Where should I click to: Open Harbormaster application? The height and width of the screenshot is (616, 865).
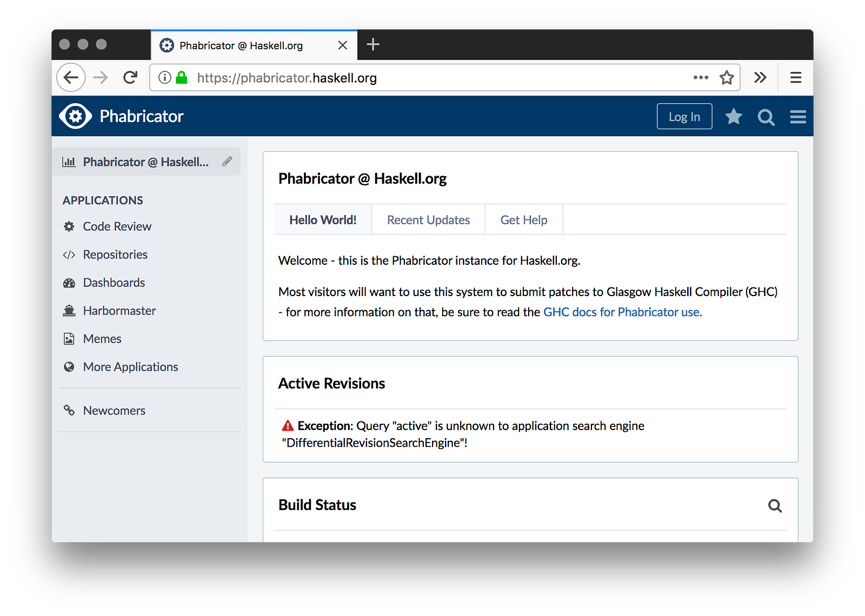pyautogui.click(x=119, y=311)
